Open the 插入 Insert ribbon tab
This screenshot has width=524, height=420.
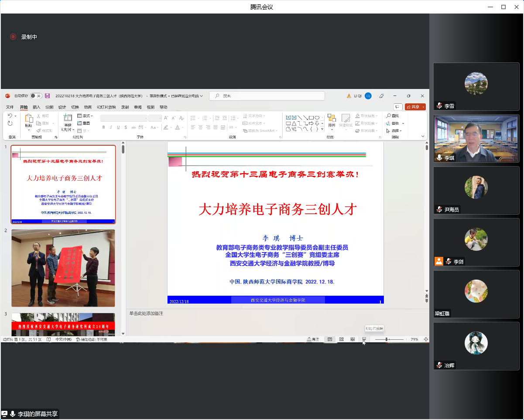coord(37,107)
